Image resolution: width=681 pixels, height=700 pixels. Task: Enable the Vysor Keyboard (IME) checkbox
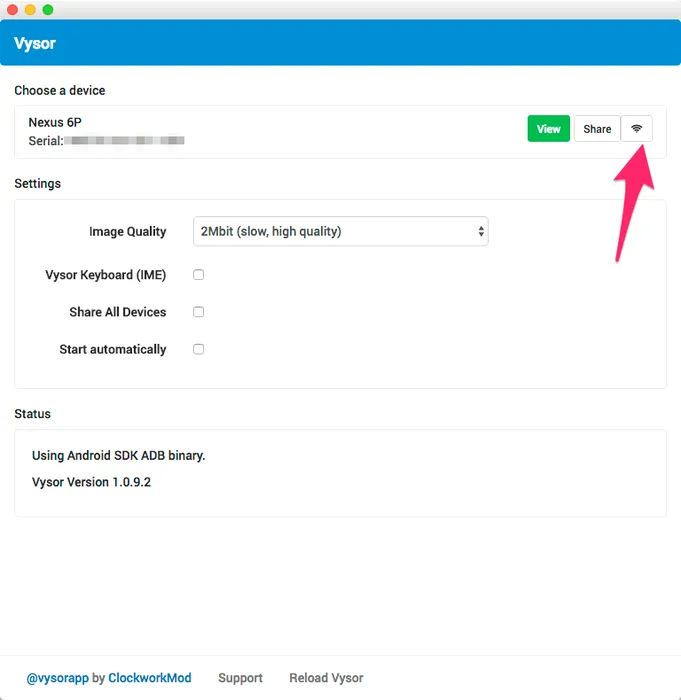point(199,275)
